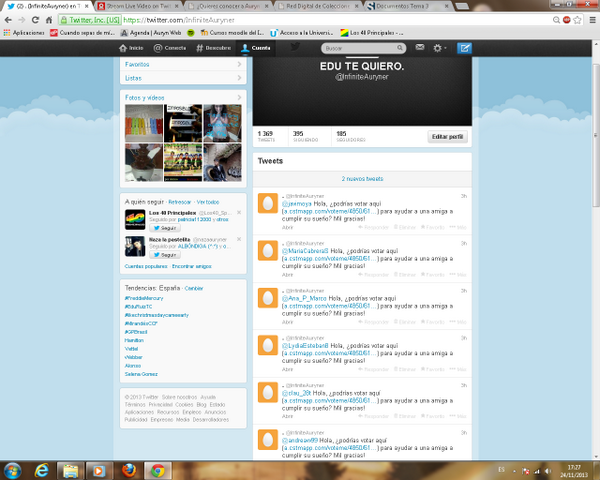The image size is (600, 480).
Task: Open the Aplicaciones apps bookmark
Action: (24, 33)
